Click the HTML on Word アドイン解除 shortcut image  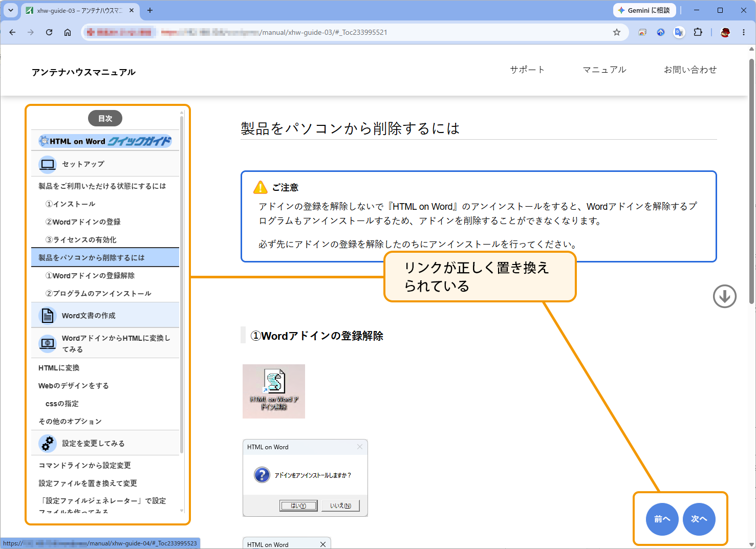pyautogui.click(x=274, y=391)
